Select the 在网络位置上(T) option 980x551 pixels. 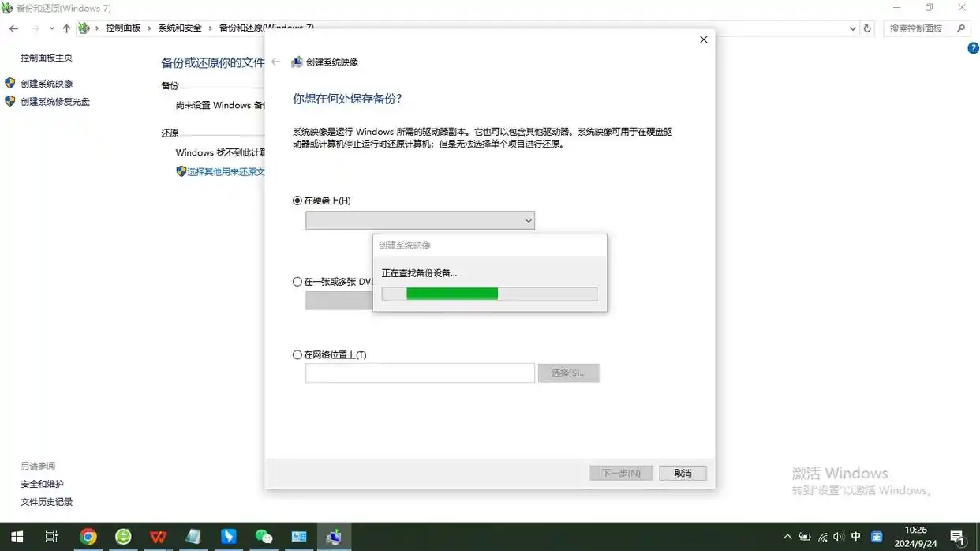coord(297,354)
